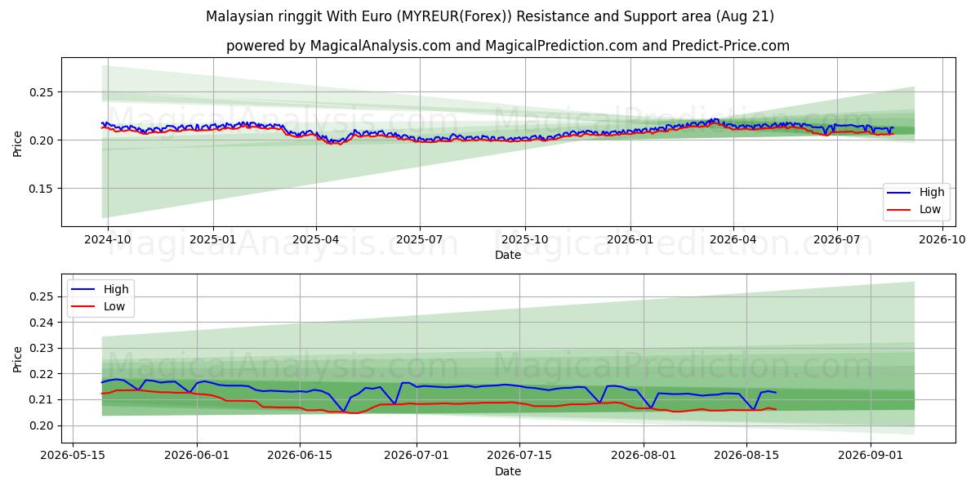
Task: Click the lower chart y-axis value 0.22
Action: [42, 374]
